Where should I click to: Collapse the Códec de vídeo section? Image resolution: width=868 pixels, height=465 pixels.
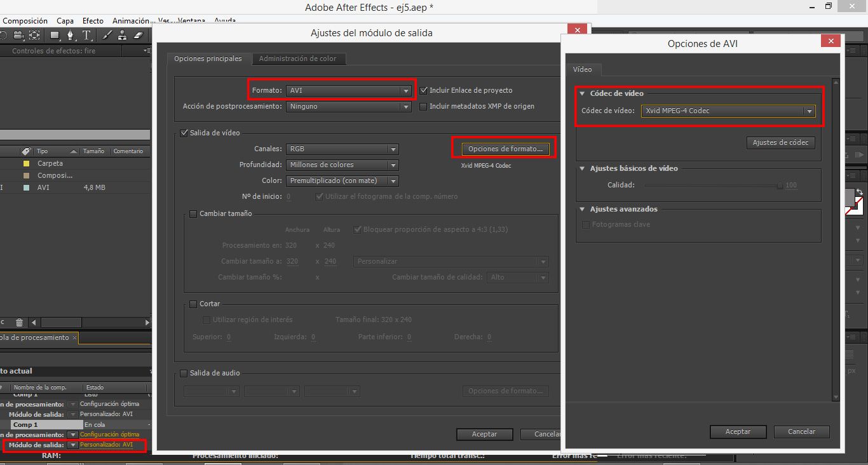click(582, 93)
